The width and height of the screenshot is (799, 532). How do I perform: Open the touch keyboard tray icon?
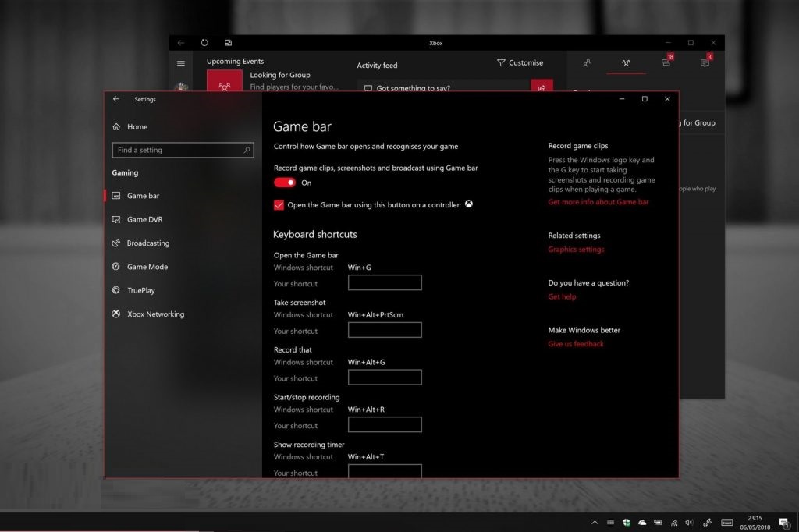coord(727,523)
